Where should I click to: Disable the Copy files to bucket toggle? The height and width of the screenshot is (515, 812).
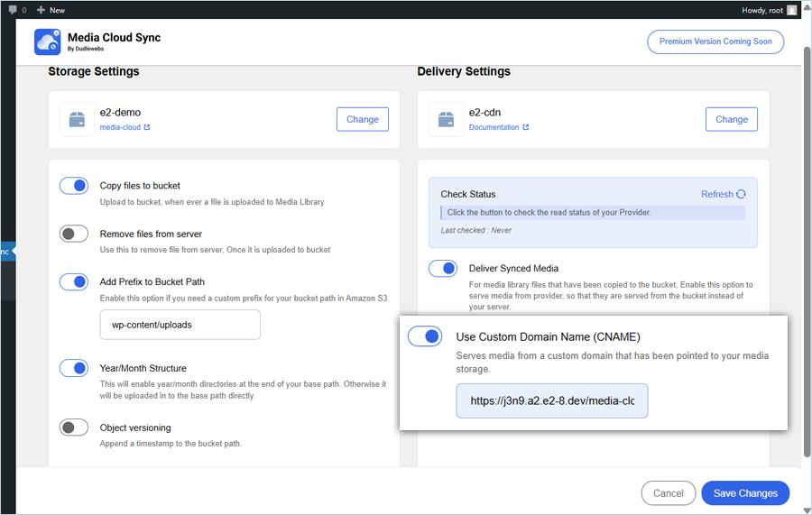coord(74,186)
